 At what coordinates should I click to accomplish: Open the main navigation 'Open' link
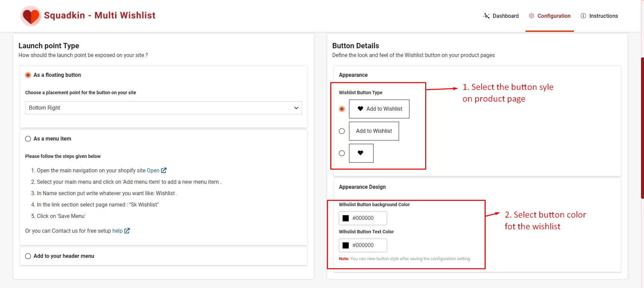tap(153, 170)
